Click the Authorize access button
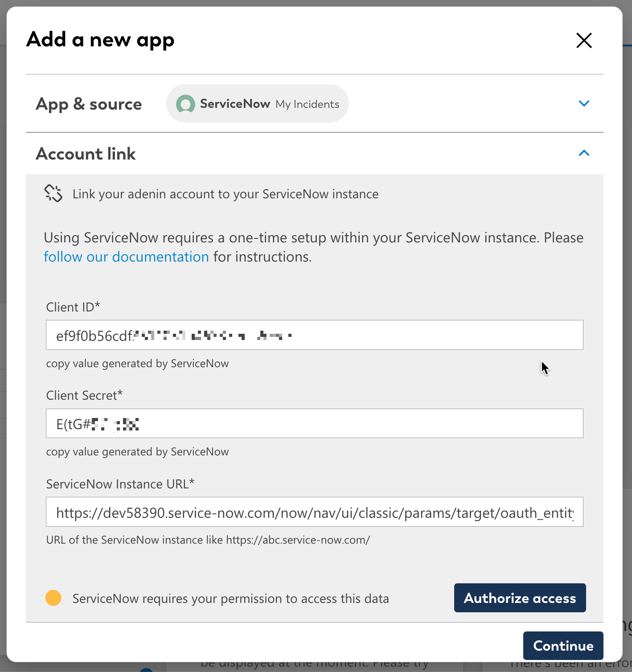632x672 pixels. click(520, 598)
